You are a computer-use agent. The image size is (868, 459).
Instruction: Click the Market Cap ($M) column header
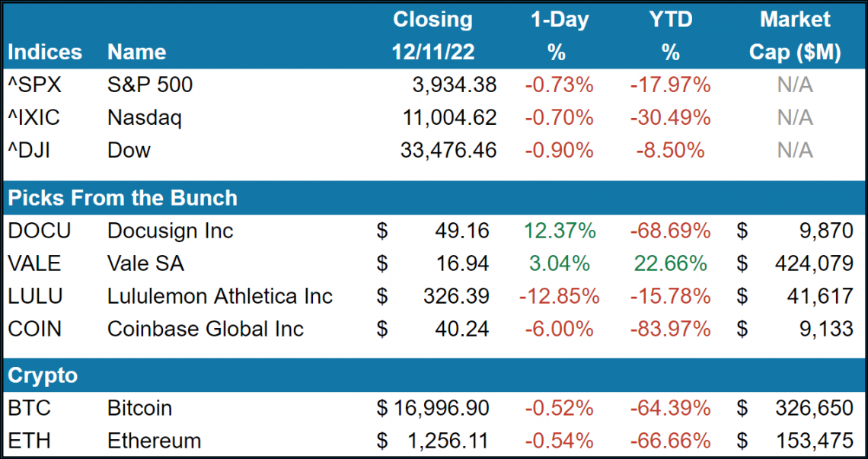[x=795, y=36]
